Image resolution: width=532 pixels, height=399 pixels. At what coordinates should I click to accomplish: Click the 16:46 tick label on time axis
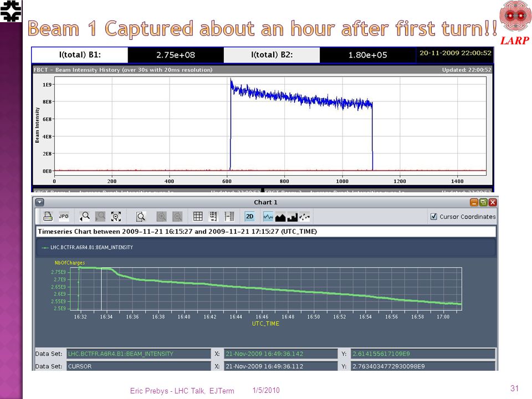[262, 316]
